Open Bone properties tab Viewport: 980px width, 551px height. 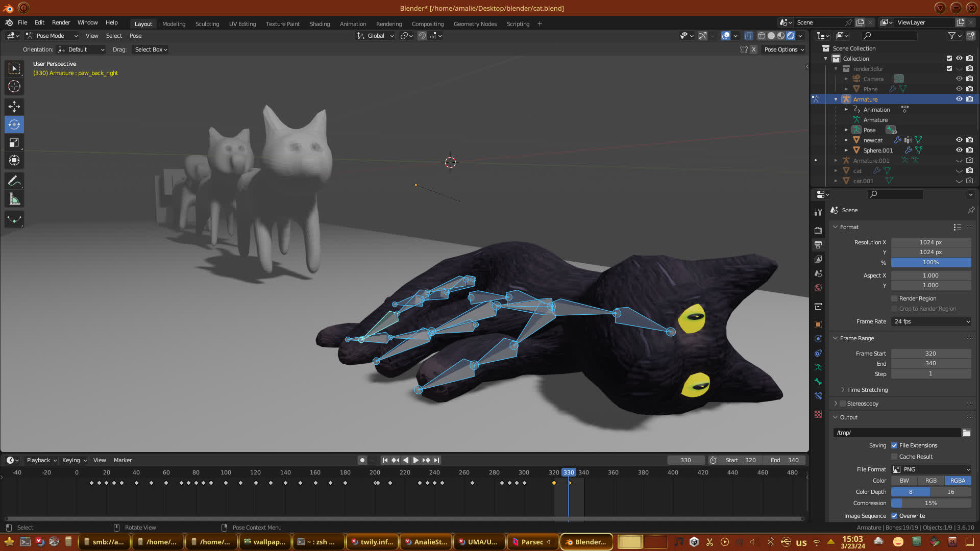(818, 382)
